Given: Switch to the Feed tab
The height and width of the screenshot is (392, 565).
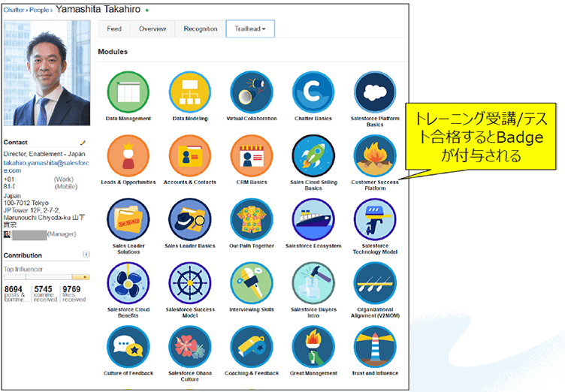Looking at the screenshot, I should pyautogui.click(x=114, y=29).
